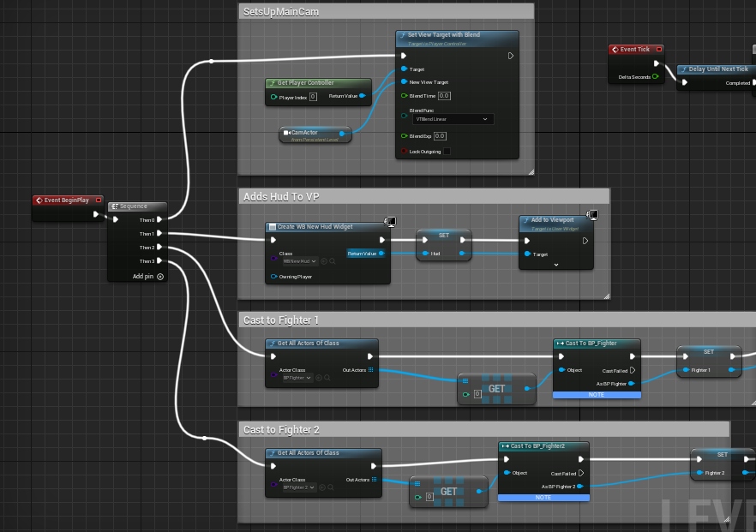Click the Blend Time value field
756x532 pixels.
coord(444,96)
